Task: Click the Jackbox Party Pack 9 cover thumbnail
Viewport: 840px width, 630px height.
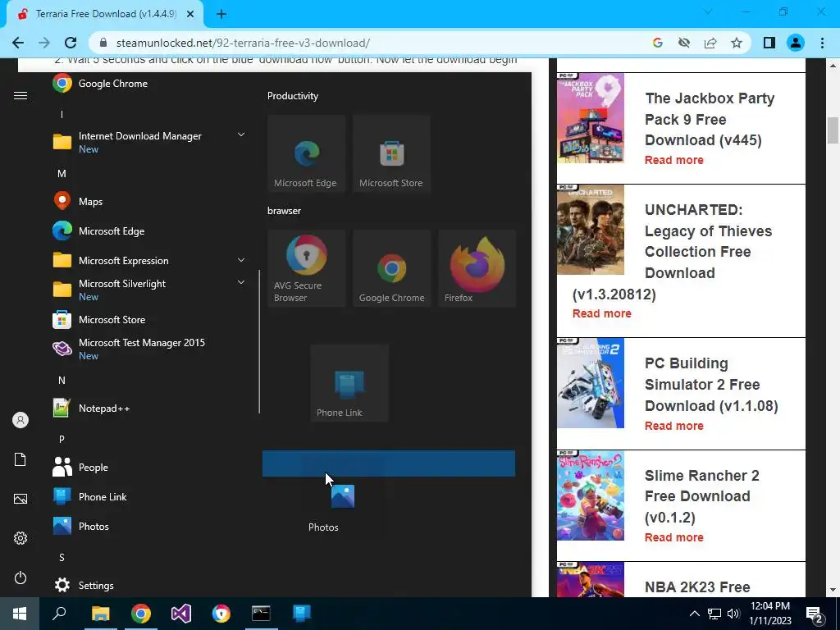Action: click(591, 118)
